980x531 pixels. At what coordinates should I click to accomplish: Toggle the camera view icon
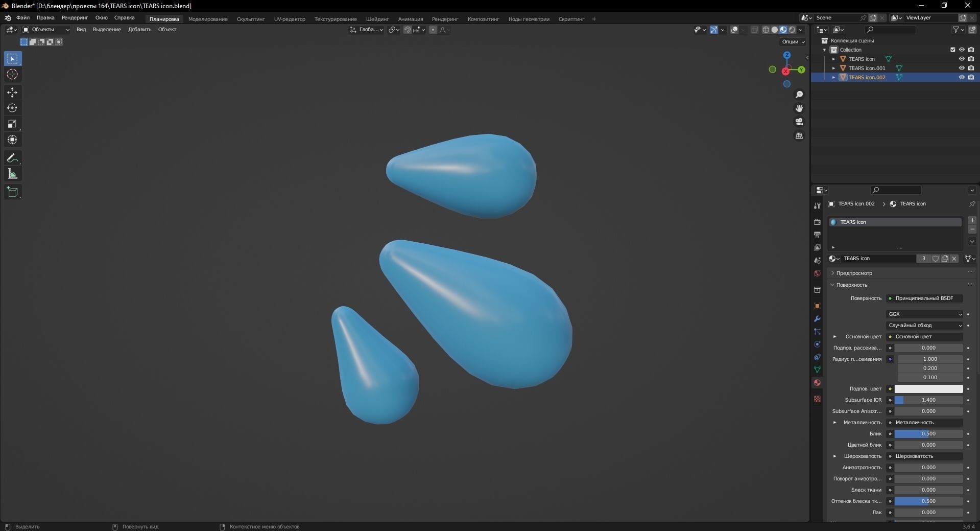pyautogui.click(x=799, y=122)
